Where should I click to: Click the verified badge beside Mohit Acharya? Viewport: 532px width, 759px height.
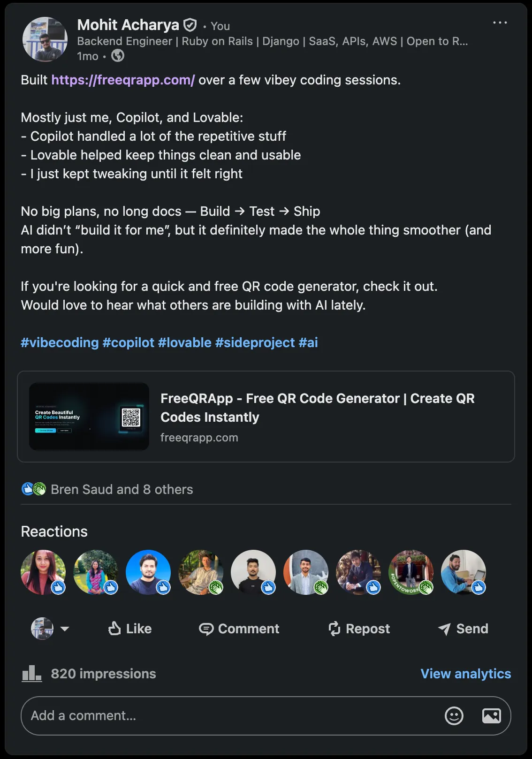tap(190, 25)
